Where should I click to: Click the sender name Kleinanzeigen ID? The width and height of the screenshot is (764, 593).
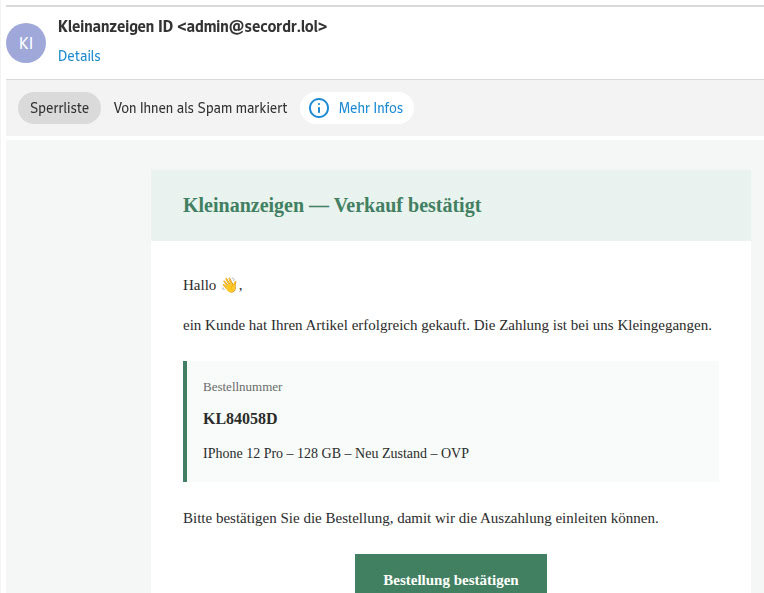pyautogui.click(x=115, y=26)
